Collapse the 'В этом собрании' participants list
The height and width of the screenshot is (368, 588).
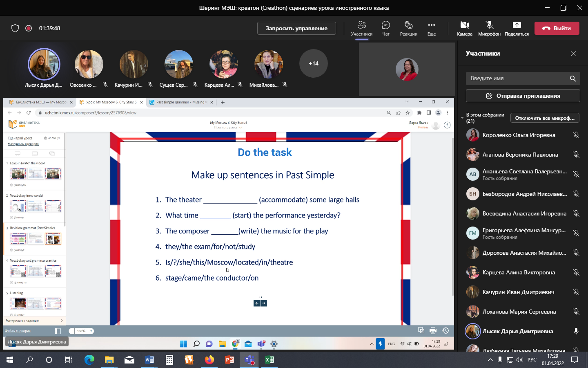point(462,116)
